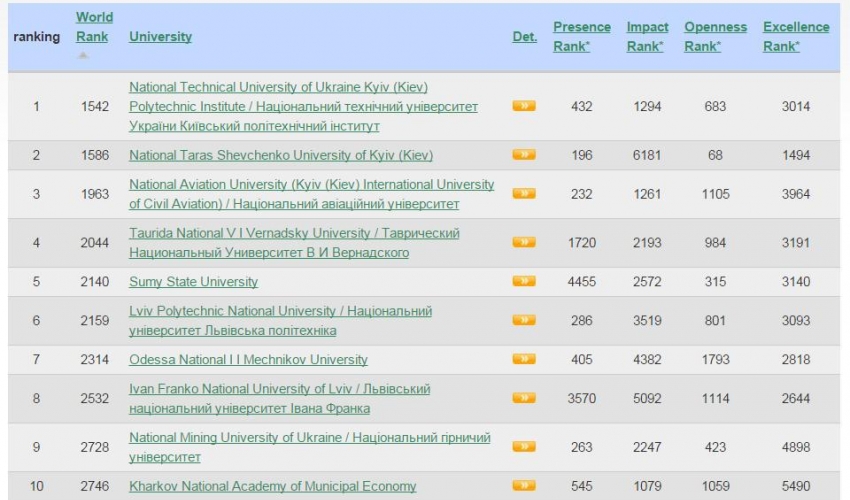This screenshot has height=500, width=850.
Task: Click the ranking column header text
Action: [x=36, y=37]
